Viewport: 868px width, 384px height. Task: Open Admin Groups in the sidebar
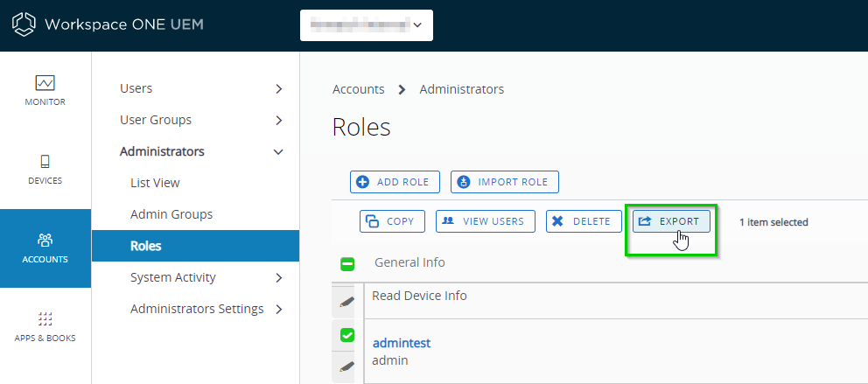coord(171,214)
